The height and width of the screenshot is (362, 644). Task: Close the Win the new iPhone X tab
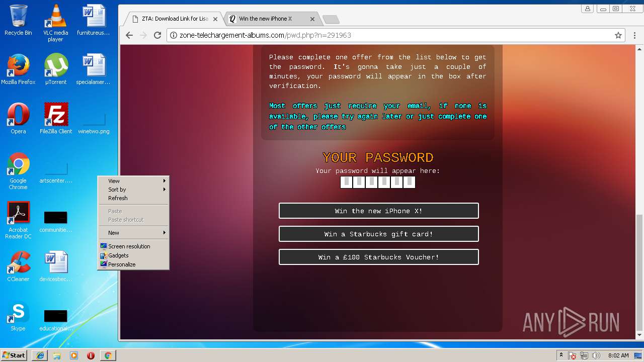point(312,19)
